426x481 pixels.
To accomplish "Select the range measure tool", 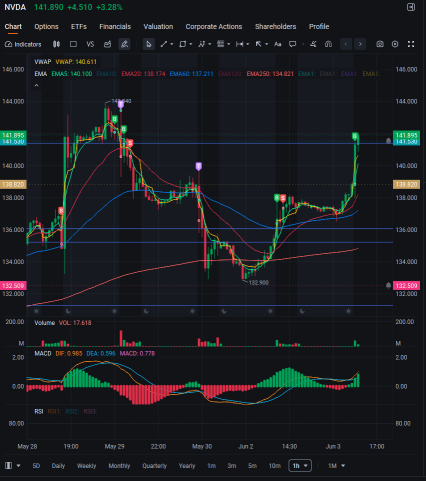I will coord(239,44).
